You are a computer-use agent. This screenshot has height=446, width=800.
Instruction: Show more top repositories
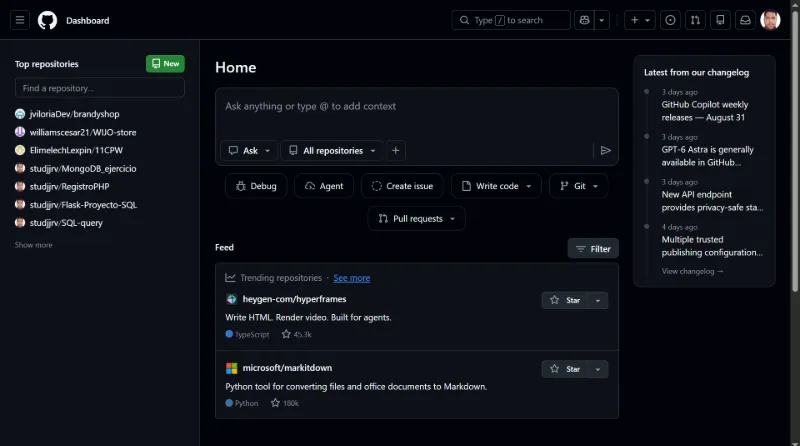[x=34, y=245]
